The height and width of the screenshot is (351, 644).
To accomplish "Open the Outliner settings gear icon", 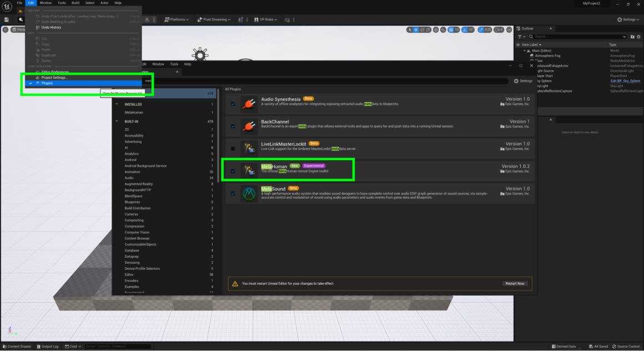I will point(638,37).
